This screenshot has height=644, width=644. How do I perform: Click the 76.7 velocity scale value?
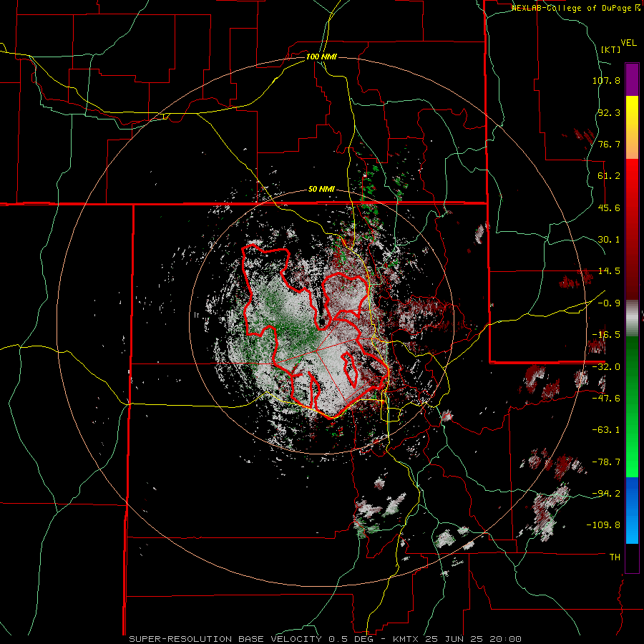[609, 144]
